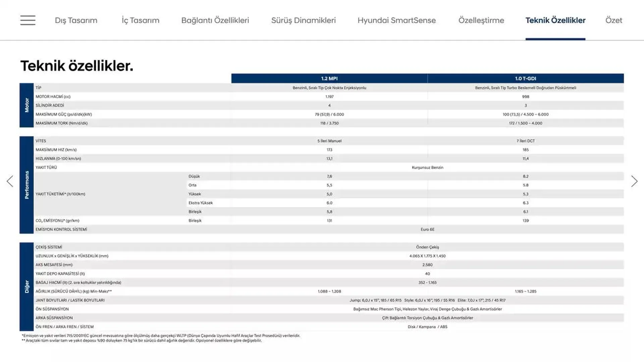This screenshot has width=644, height=362.
Task: Click the YAKIT TÜKETİMİ row label
Action: (x=60, y=194)
